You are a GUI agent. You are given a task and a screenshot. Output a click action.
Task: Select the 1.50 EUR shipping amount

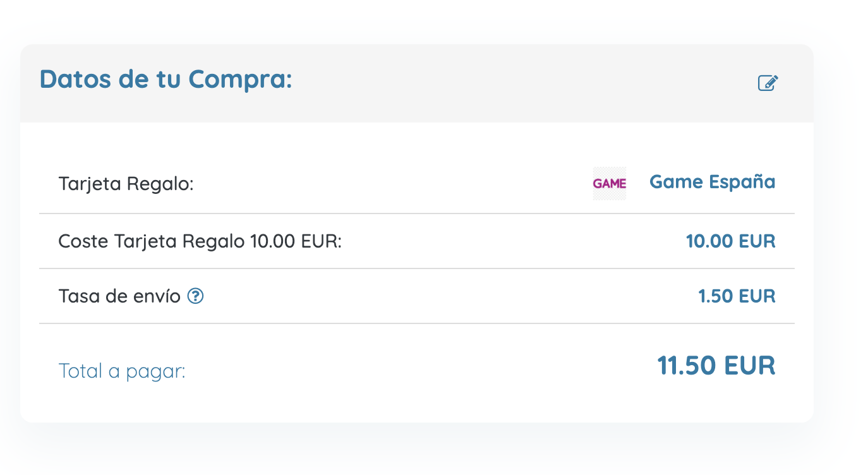pos(737,296)
